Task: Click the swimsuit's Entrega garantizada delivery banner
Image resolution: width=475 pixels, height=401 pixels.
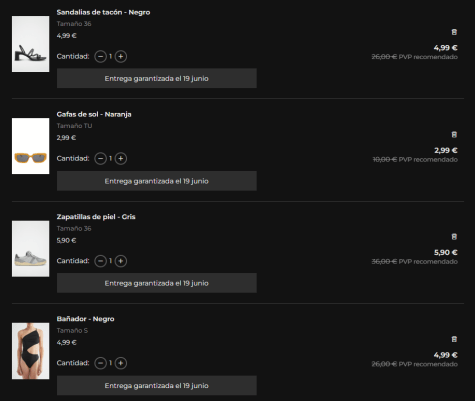Action: click(157, 385)
